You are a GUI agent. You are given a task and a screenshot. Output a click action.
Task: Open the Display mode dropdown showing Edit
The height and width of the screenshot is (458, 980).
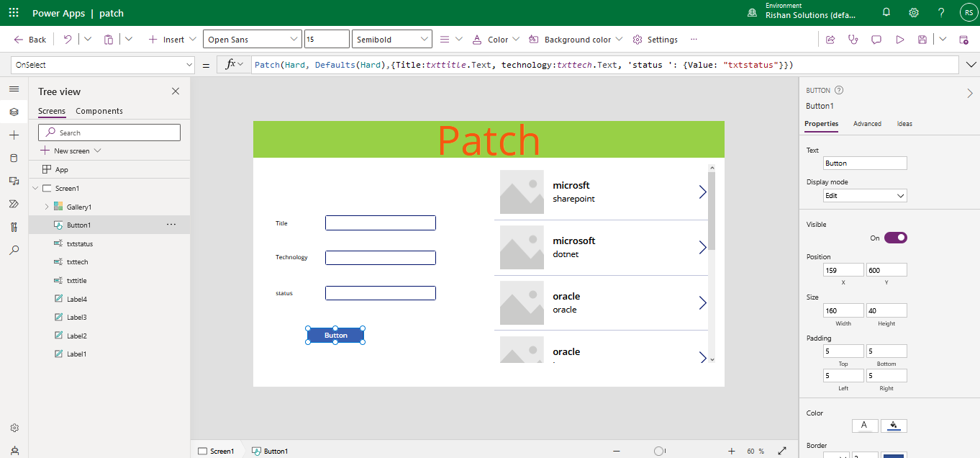click(865, 195)
